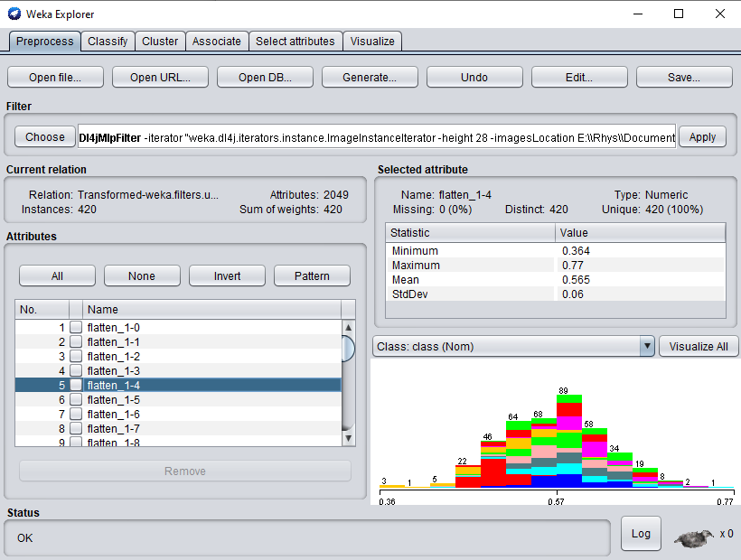The width and height of the screenshot is (741, 560).
Task: Open the Select attributes tab
Action: pyautogui.click(x=295, y=41)
